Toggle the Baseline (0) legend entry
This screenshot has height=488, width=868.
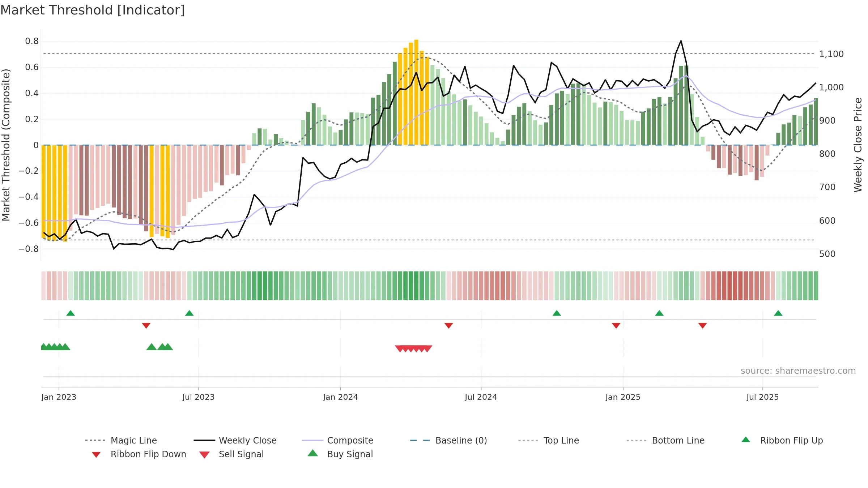click(x=448, y=440)
